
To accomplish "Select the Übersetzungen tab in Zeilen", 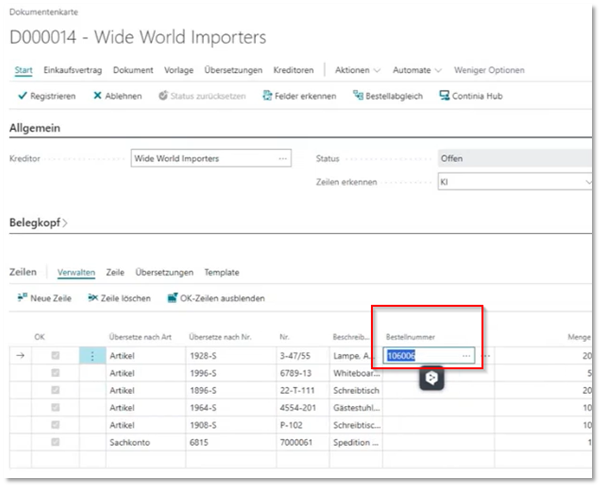I will coord(164,272).
